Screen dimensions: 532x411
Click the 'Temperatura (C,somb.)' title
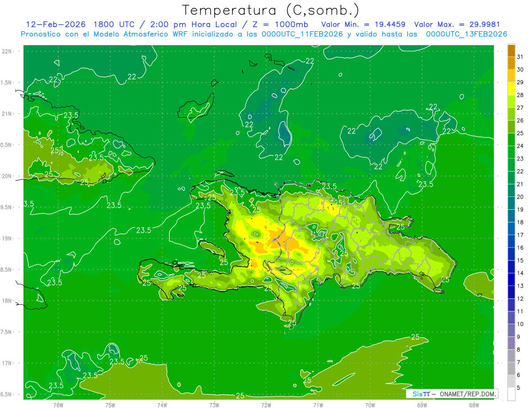tap(270, 10)
